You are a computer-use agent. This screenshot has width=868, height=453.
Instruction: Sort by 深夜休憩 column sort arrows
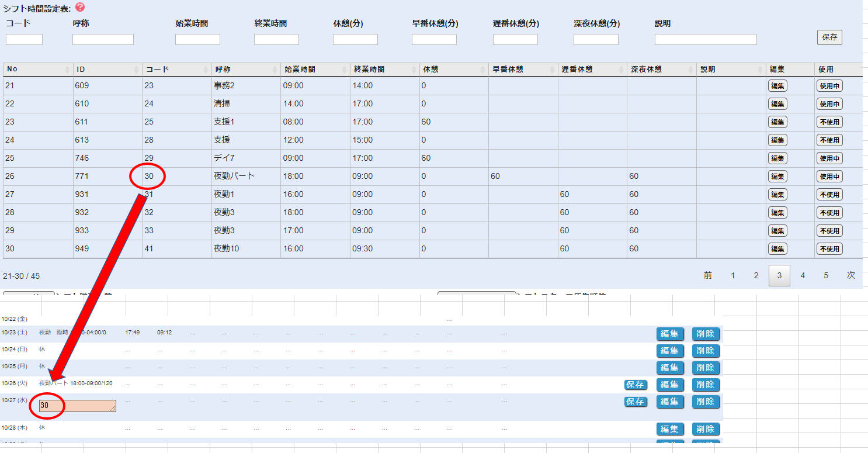click(x=691, y=70)
